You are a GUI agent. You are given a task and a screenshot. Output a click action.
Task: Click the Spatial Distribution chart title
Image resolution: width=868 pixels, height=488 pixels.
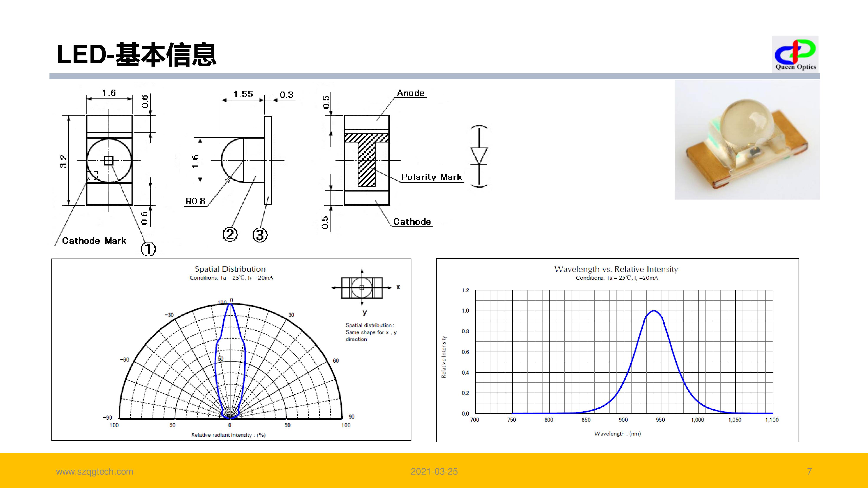[230, 269]
